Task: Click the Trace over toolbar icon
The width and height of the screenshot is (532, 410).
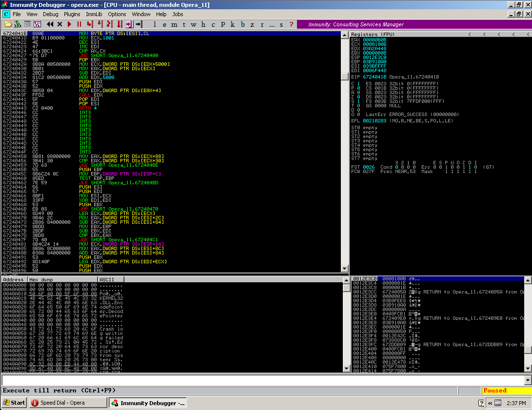Action: coord(120,24)
